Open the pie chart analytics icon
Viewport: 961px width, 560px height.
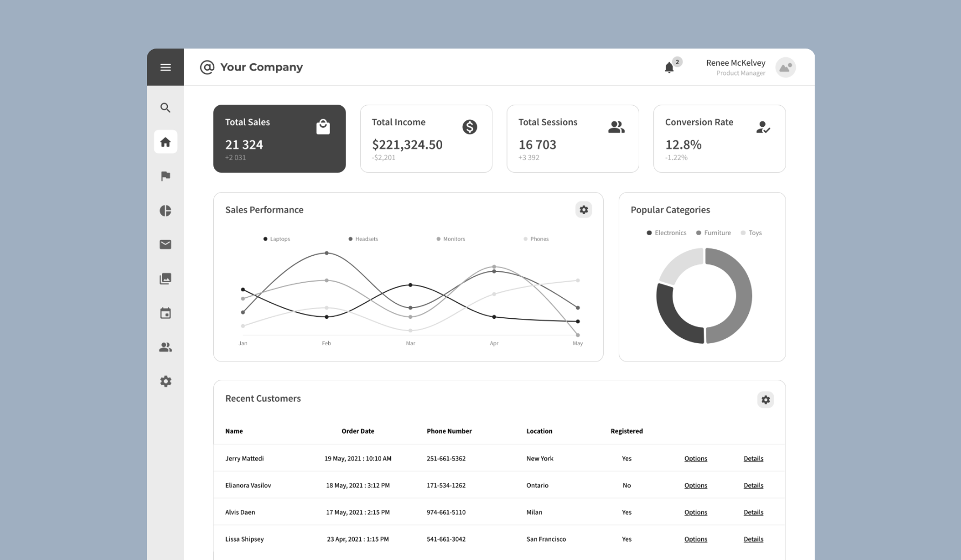[x=165, y=210]
